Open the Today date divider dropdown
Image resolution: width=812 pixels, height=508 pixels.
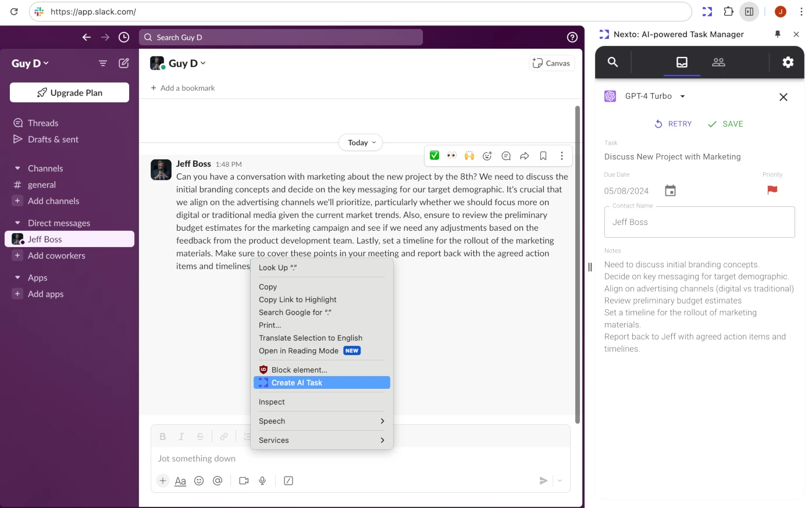point(360,142)
